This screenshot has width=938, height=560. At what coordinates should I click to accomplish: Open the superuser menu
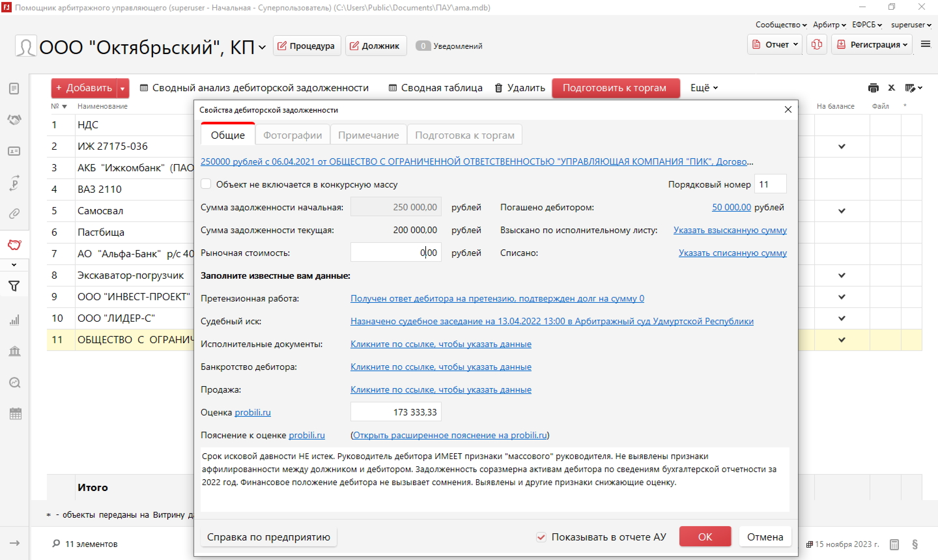point(911,25)
